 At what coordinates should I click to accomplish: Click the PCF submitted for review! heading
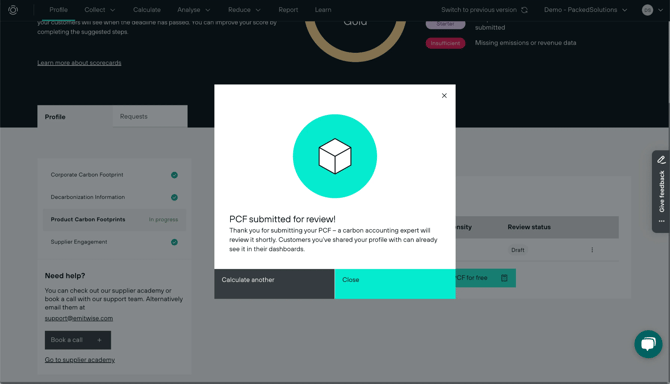pos(282,219)
